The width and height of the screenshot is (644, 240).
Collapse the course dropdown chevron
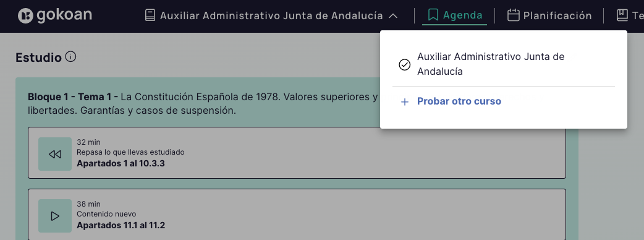tap(393, 16)
